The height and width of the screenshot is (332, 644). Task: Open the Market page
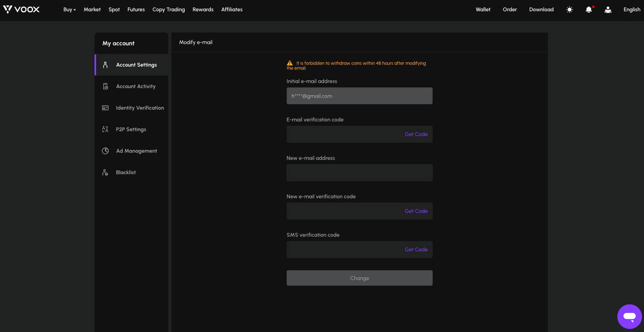pyautogui.click(x=92, y=10)
